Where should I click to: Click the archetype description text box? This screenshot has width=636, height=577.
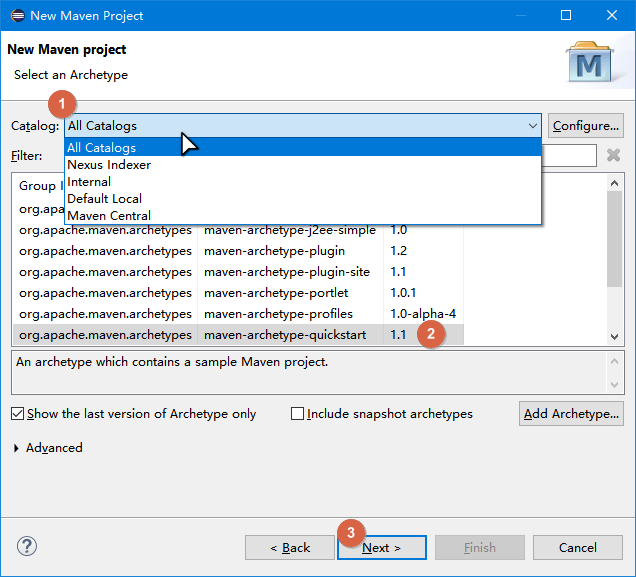318,373
